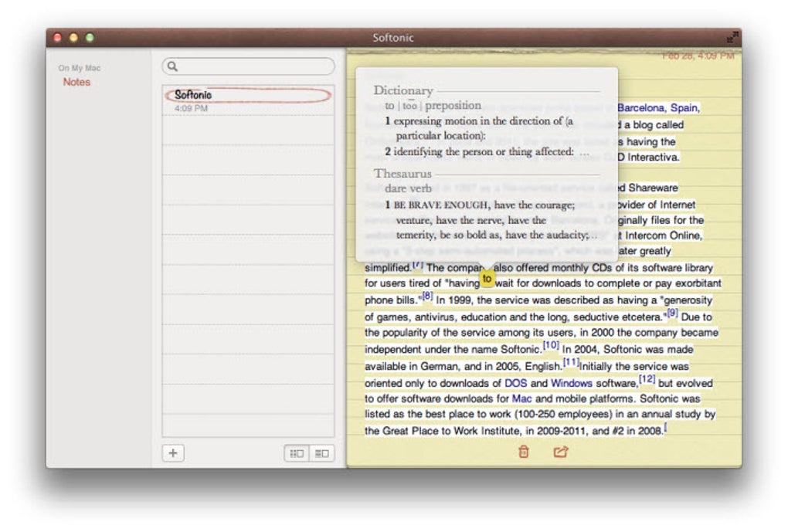Focus the notes search field
Image resolution: width=788 pixels, height=532 pixels.
click(248, 66)
